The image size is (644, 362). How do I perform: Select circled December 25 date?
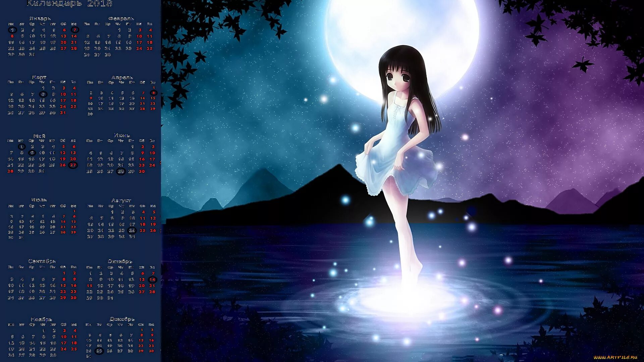click(x=99, y=351)
